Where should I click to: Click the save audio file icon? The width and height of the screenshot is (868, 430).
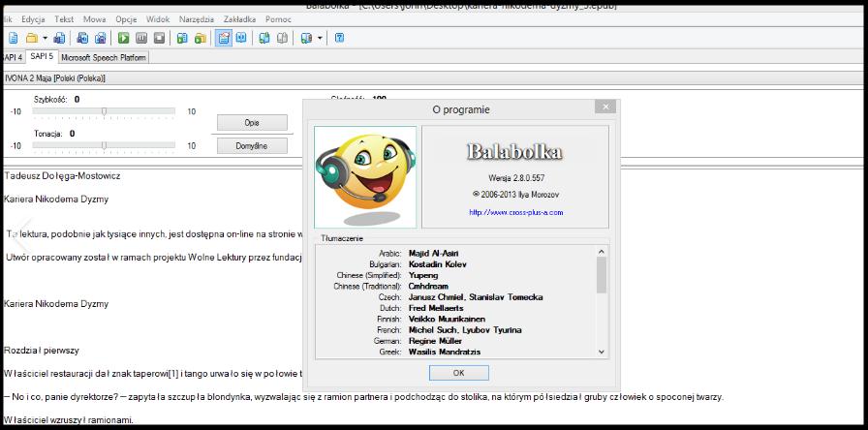82,38
